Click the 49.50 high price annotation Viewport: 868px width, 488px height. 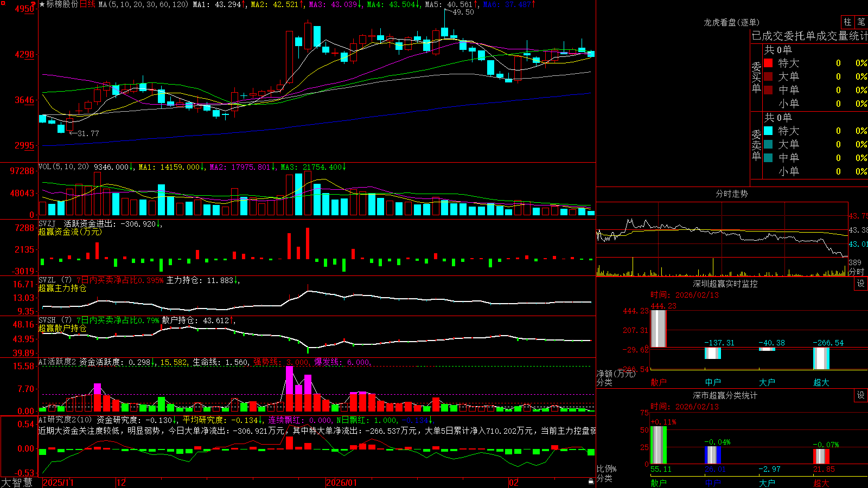(x=463, y=12)
